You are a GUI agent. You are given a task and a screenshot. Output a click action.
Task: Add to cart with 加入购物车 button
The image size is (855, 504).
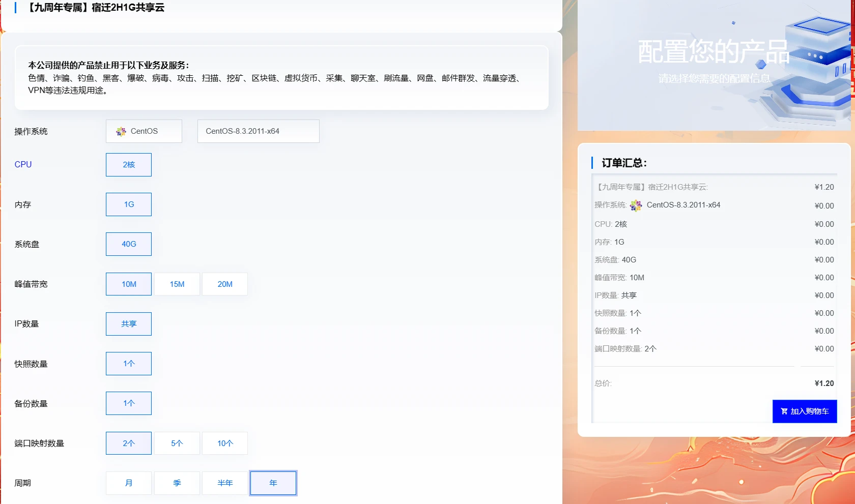(x=804, y=411)
